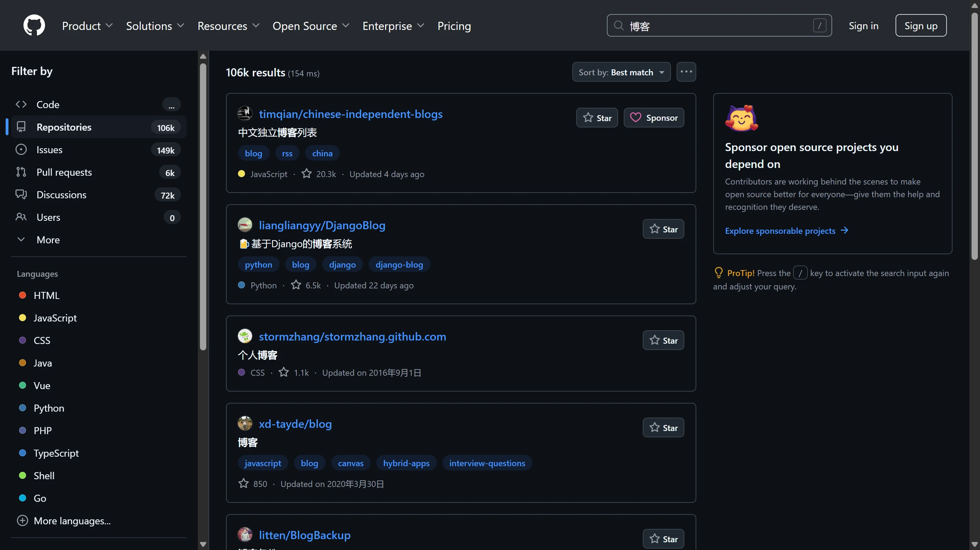Expand the Product navigation menu
Image resolution: width=980 pixels, height=550 pixels.
point(87,26)
